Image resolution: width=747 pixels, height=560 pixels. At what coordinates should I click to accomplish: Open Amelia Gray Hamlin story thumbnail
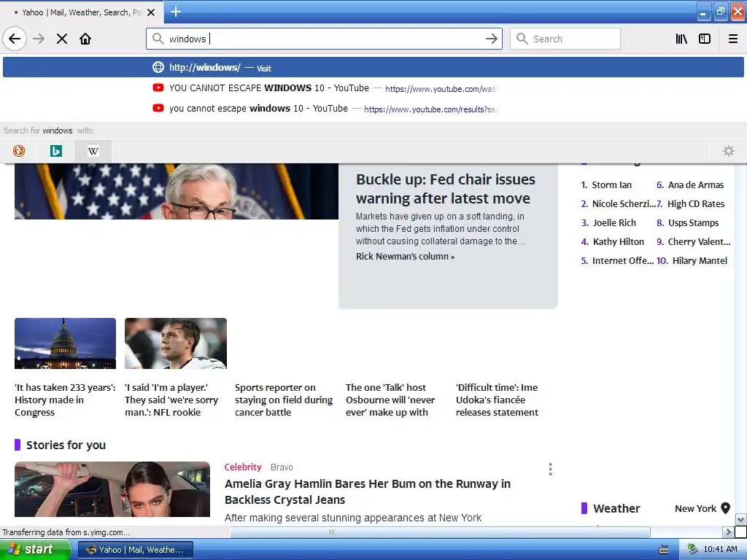tap(112, 489)
